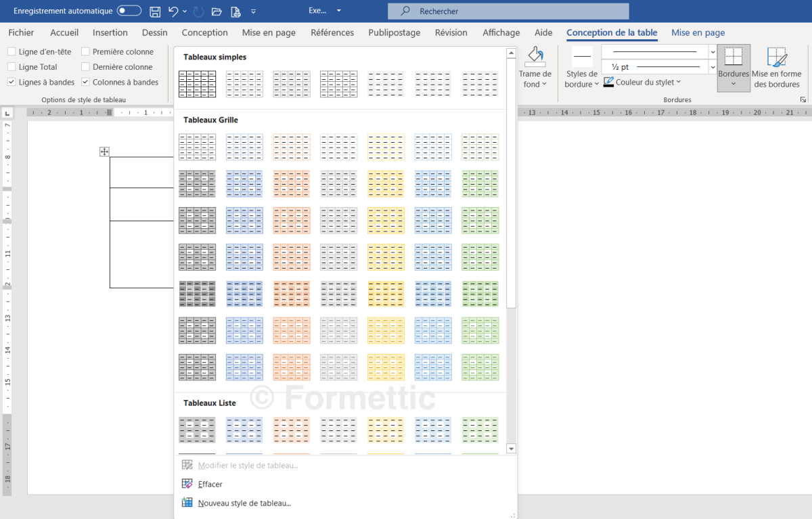Viewport: 812px width, 519px height.
Task: Click Nouveau style de tableau option
Action: point(244,503)
